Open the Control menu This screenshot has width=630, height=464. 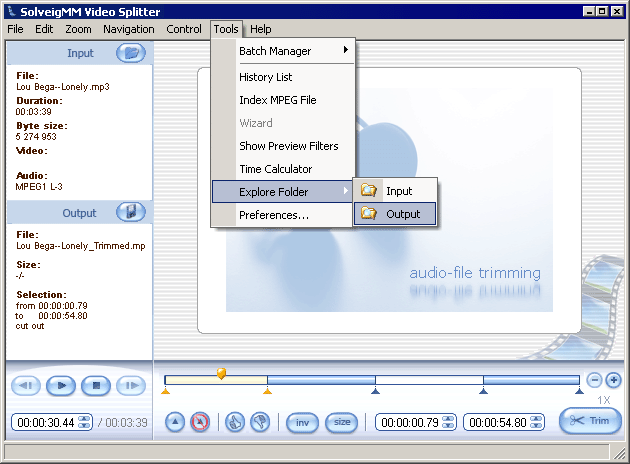(x=184, y=29)
